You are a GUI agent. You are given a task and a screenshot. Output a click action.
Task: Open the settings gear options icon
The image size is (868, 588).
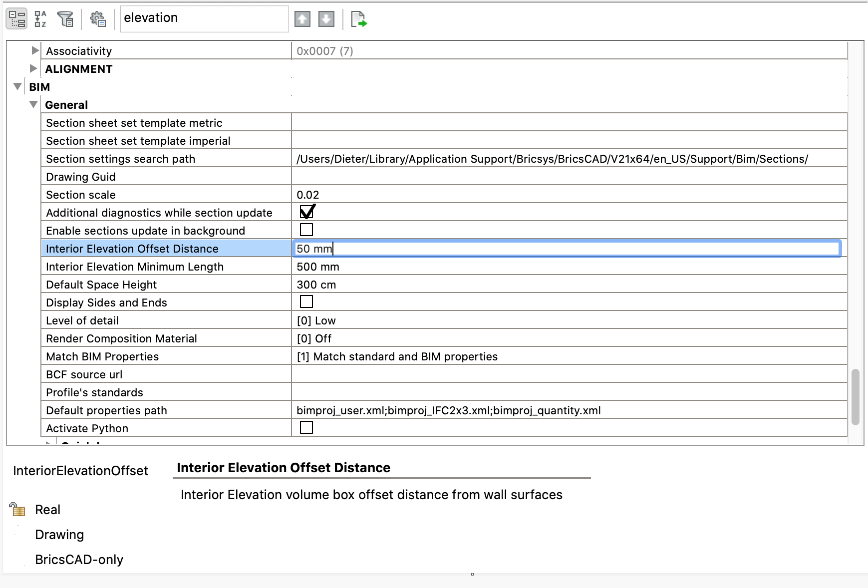click(x=97, y=19)
